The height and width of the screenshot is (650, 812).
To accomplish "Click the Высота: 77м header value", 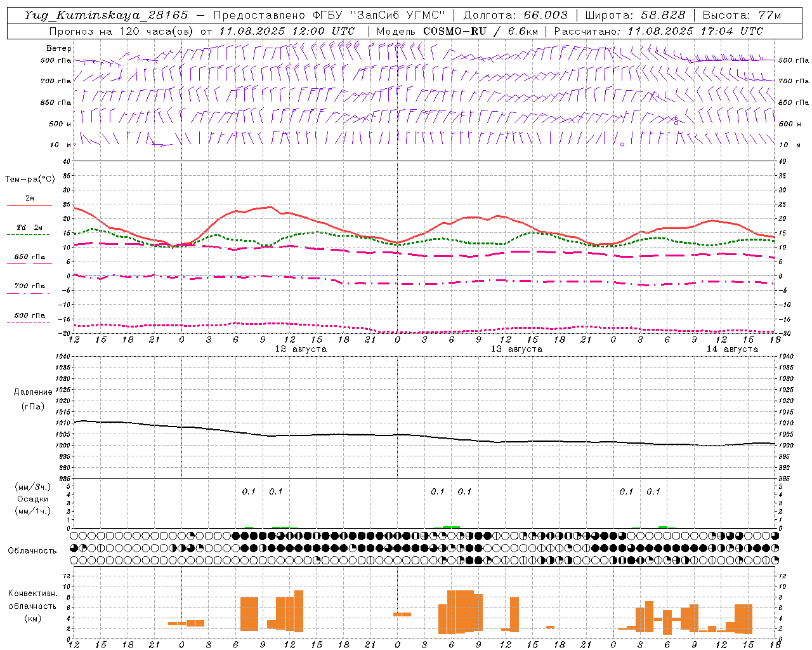I will tap(742, 15).
